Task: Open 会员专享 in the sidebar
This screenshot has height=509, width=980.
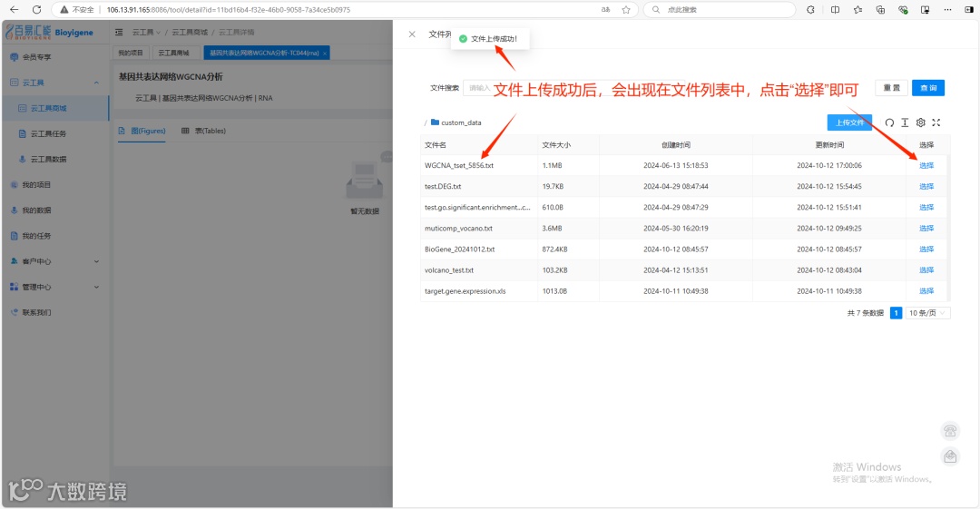Action: (x=36, y=57)
